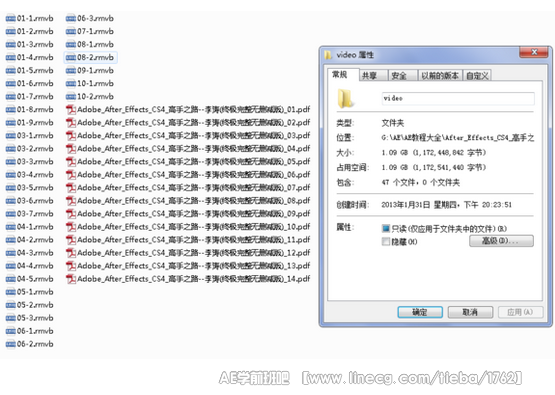Select the PDF icon for file _01.pdf
The height and width of the screenshot is (395, 555).
coord(71,109)
